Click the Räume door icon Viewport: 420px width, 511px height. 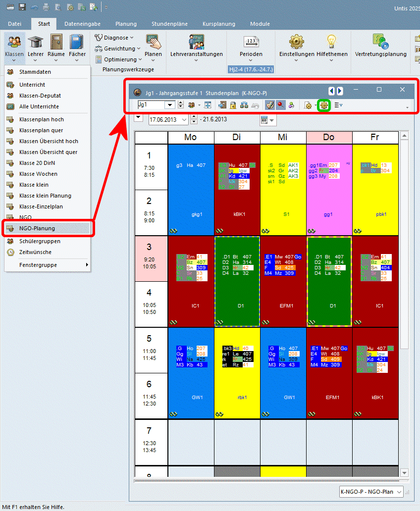(56, 43)
